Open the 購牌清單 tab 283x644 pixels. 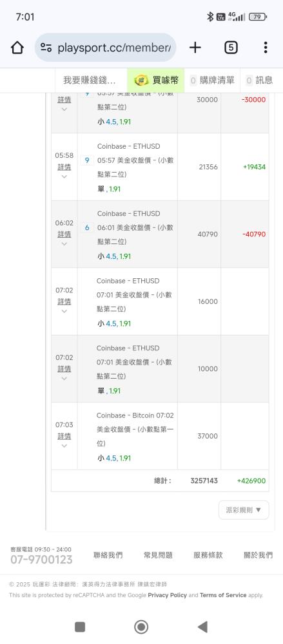[x=212, y=80]
